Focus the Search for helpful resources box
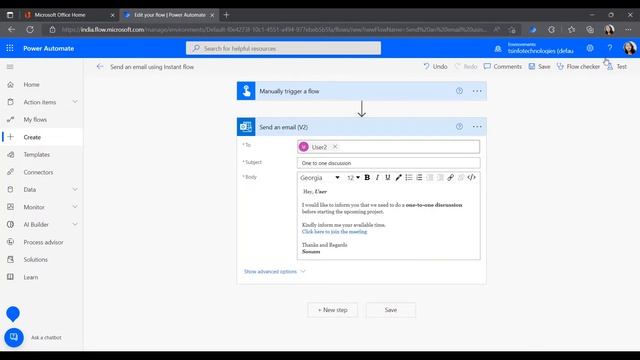 pyautogui.click(x=283, y=48)
